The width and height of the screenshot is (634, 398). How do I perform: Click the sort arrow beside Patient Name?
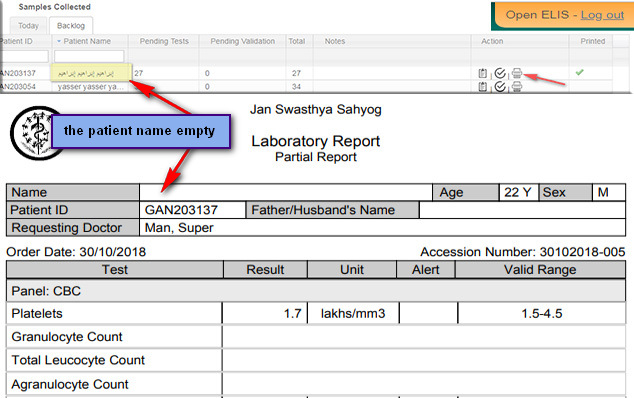tap(59, 41)
